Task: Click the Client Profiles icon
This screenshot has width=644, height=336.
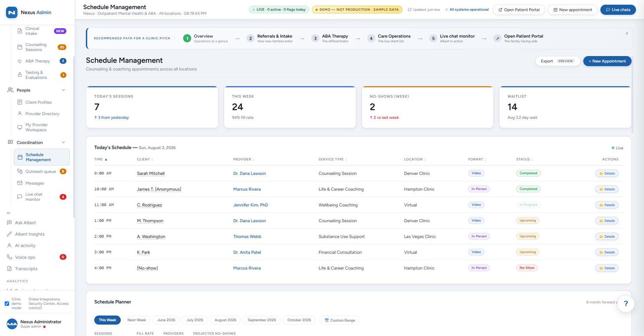Action: pos(20,102)
